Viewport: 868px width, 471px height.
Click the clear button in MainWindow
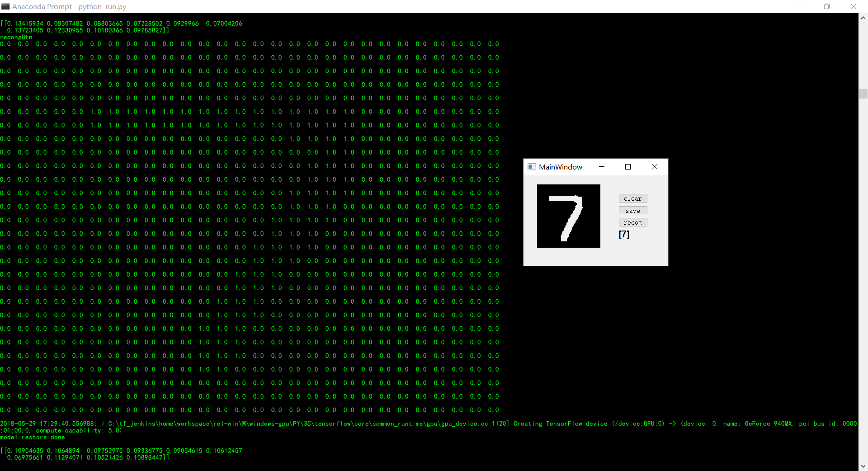tap(633, 198)
